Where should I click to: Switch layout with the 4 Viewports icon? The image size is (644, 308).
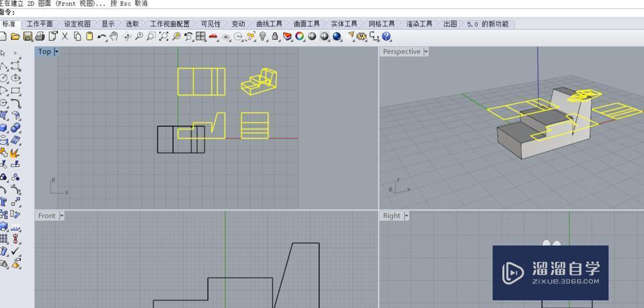coord(200,37)
